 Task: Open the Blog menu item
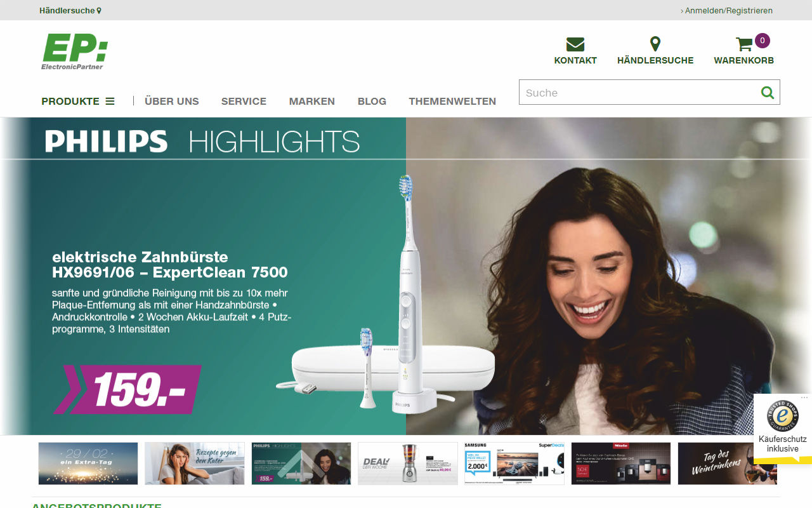[x=372, y=101]
